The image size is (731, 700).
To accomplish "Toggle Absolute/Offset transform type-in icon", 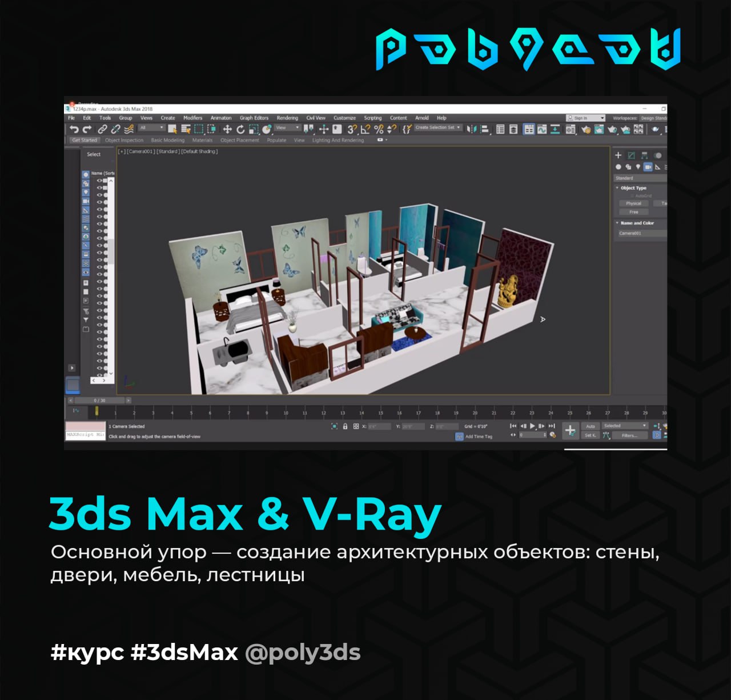I will [356, 426].
